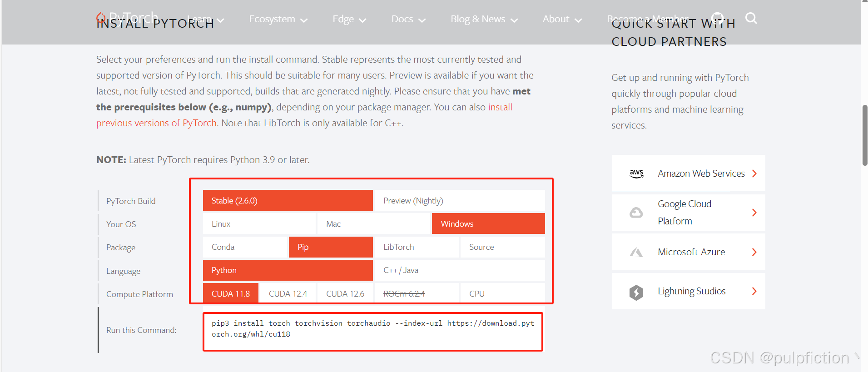Open Google Cloud Platform quick start
The height and width of the screenshot is (372, 868).
689,213
